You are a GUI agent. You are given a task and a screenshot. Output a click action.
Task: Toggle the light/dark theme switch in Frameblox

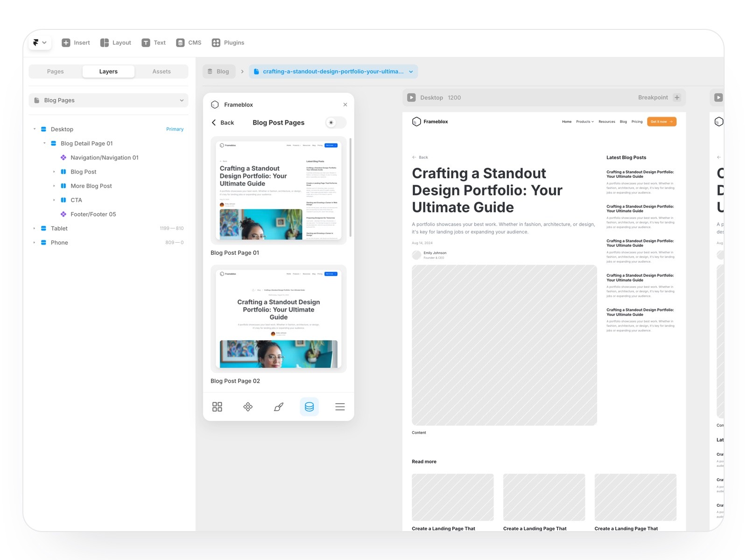pos(334,122)
